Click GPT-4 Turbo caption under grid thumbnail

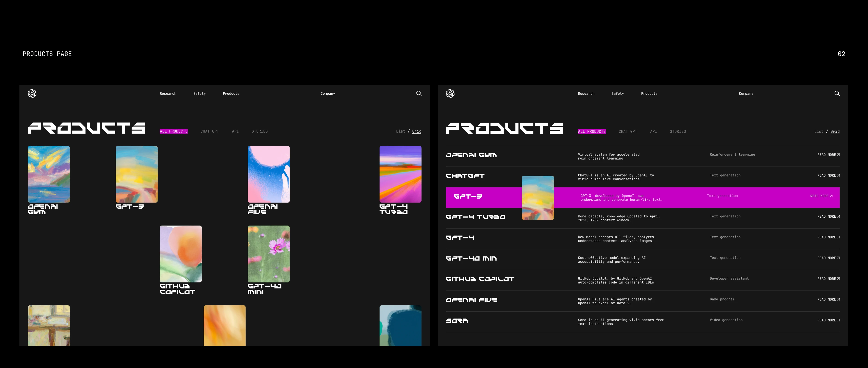393,209
